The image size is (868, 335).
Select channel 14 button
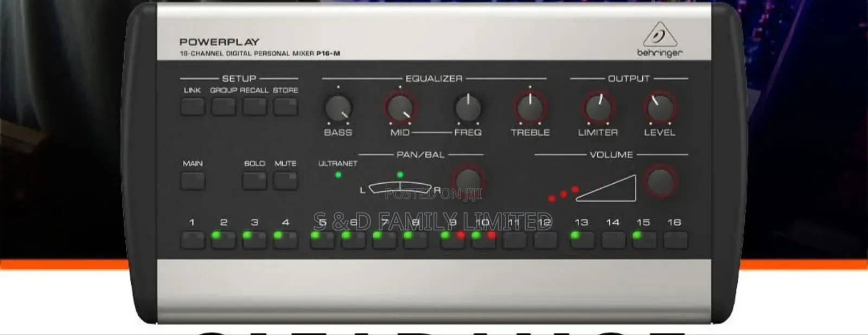[x=613, y=240]
